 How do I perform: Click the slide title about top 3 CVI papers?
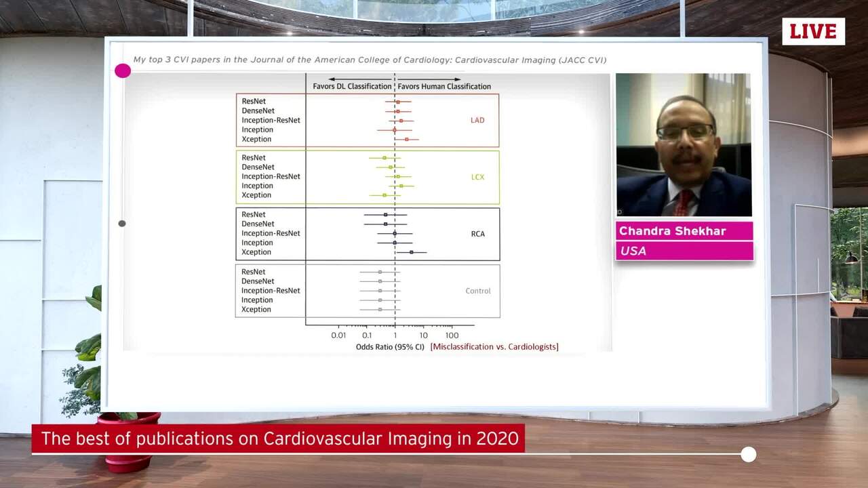[361, 60]
